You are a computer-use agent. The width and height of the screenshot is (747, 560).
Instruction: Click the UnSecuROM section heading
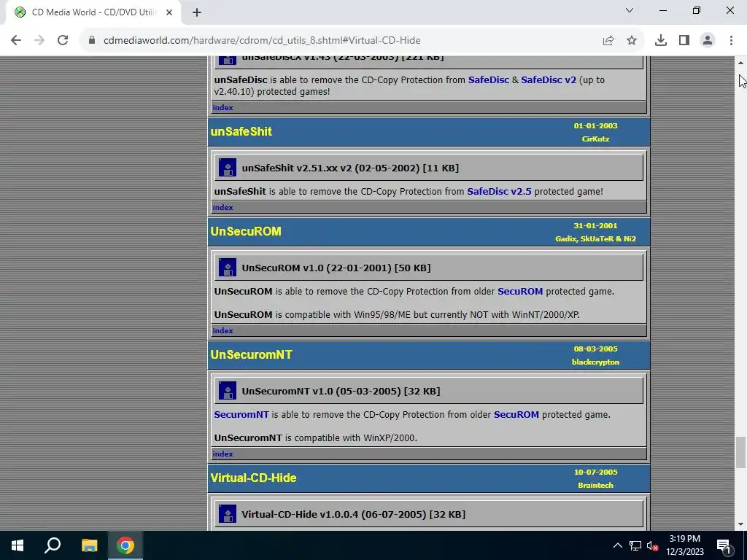tap(246, 231)
